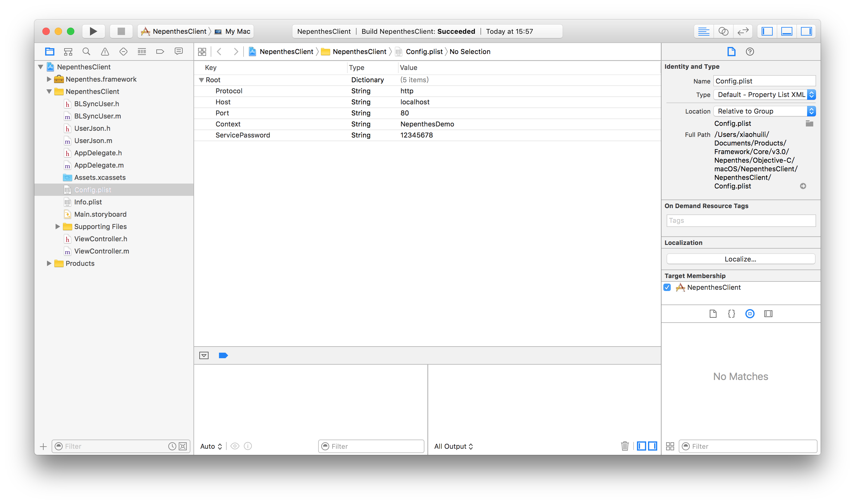Collapse the NepenthesClient project root
This screenshot has width=855, height=504.
coord(41,67)
